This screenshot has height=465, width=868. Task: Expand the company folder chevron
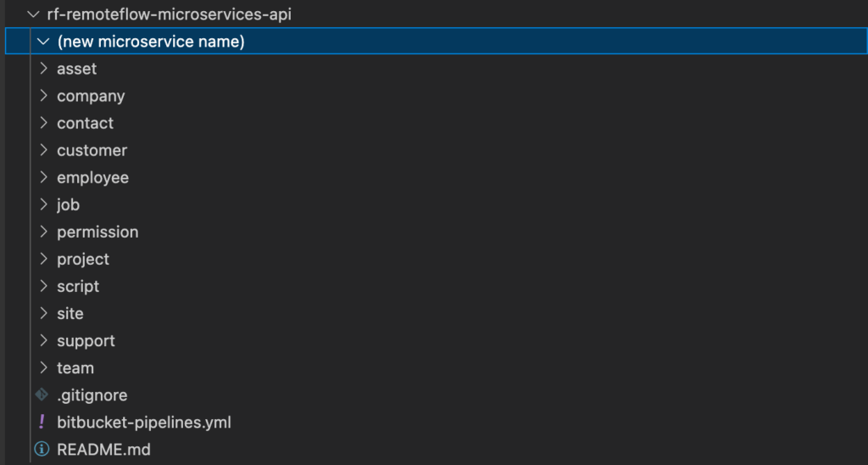43,96
